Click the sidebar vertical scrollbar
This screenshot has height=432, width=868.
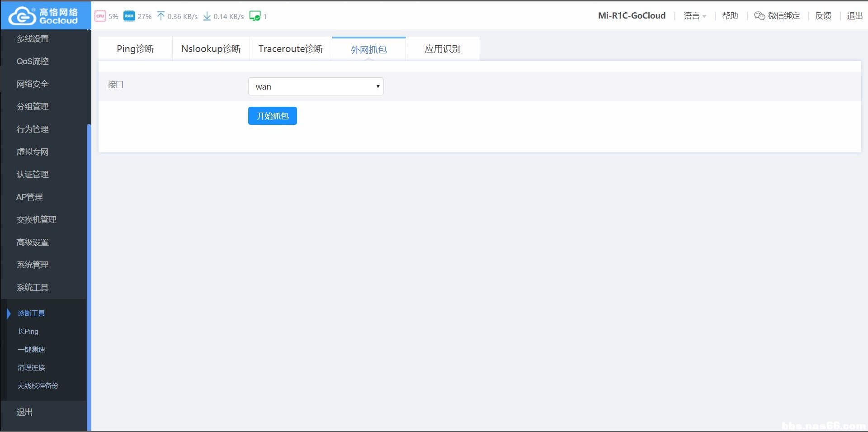pyautogui.click(x=89, y=271)
